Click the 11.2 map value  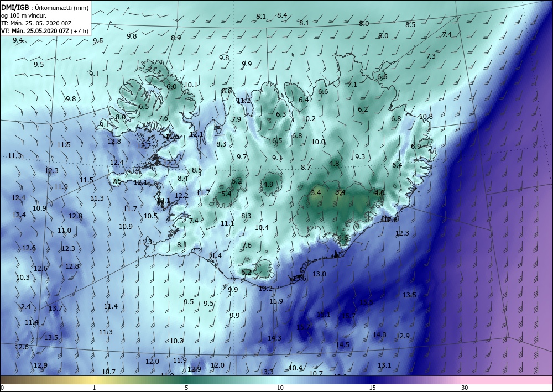pos(243,101)
